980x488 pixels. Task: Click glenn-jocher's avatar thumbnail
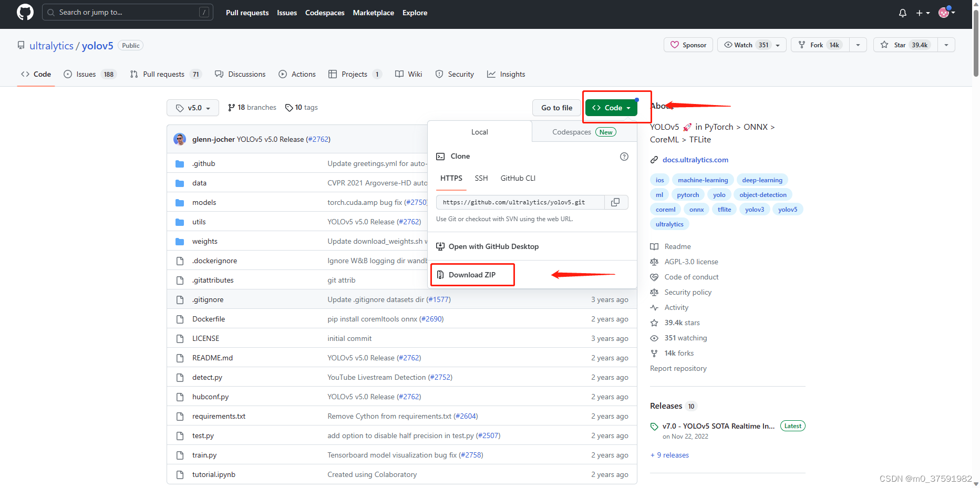(180, 139)
